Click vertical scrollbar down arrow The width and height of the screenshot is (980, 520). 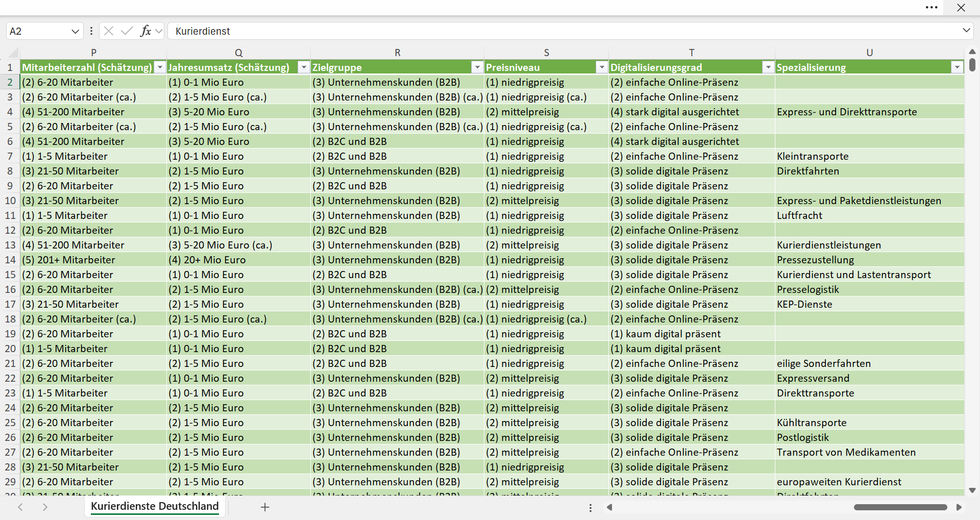pyautogui.click(x=972, y=490)
